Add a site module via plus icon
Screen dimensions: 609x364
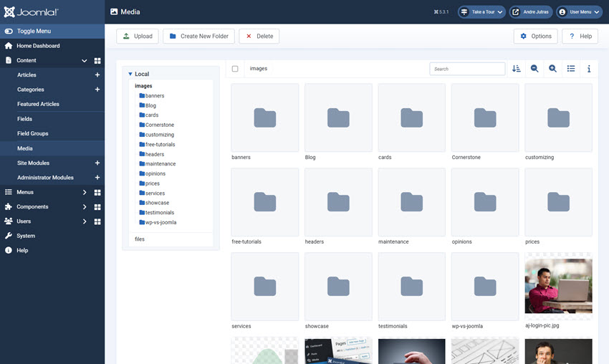pyautogui.click(x=97, y=163)
